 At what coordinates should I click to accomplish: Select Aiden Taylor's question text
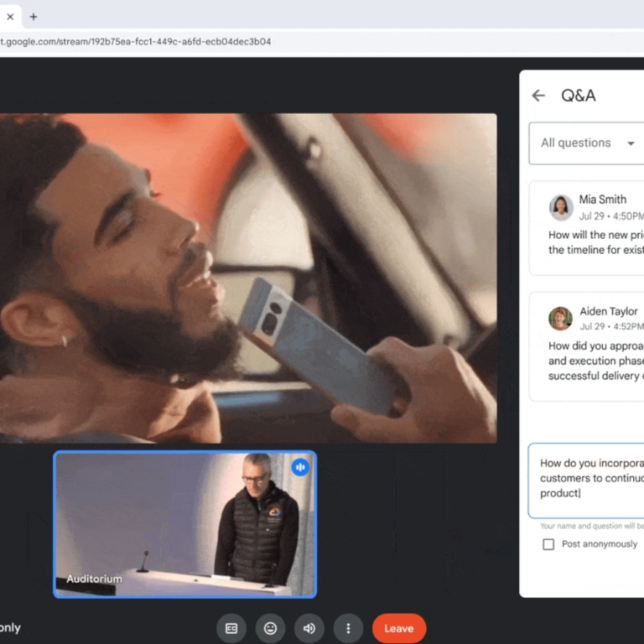click(x=595, y=361)
